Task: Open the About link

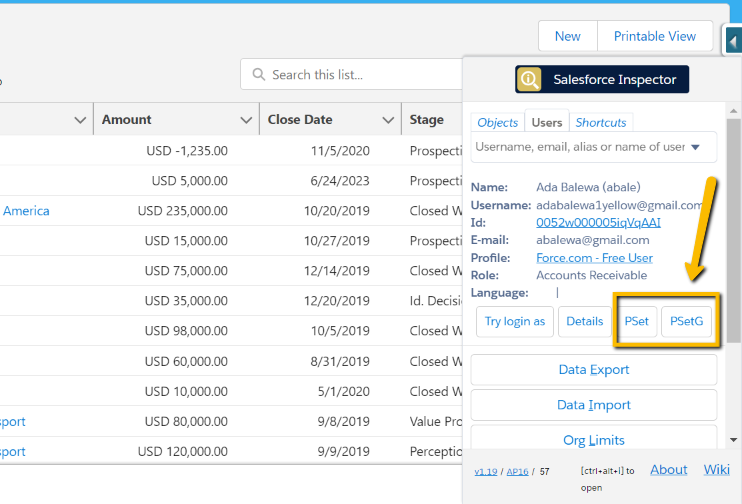Action: (x=668, y=469)
